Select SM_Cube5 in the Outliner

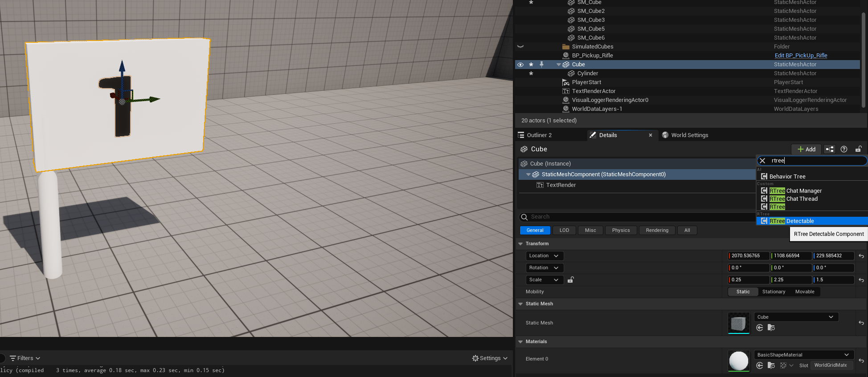pos(591,29)
